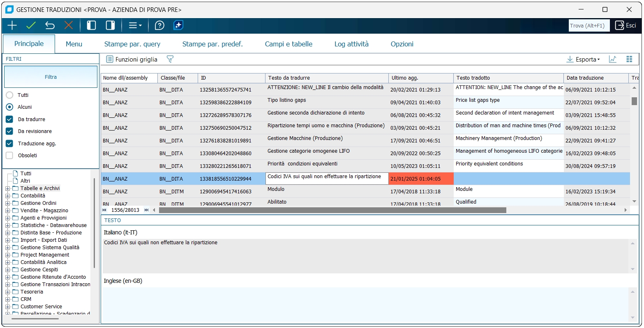Expand the Contabilità tree node
The height and width of the screenshot is (328, 644).
click(7, 196)
